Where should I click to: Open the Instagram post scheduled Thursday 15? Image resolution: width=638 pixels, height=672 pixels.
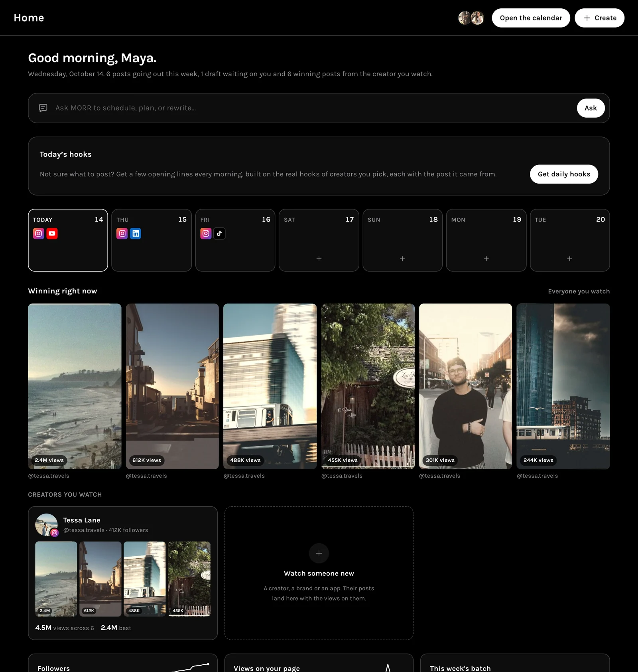point(122,233)
